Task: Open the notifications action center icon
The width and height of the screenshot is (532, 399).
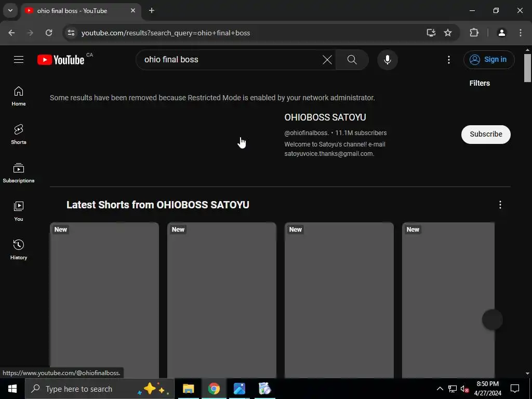Action: coord(515,389)
